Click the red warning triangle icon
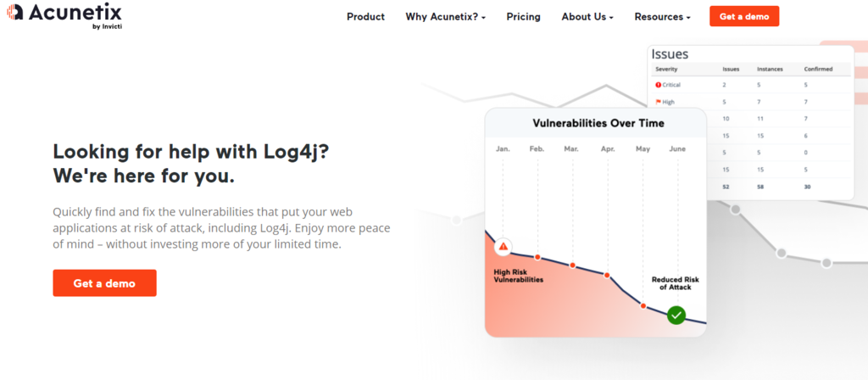 [503, 247]
